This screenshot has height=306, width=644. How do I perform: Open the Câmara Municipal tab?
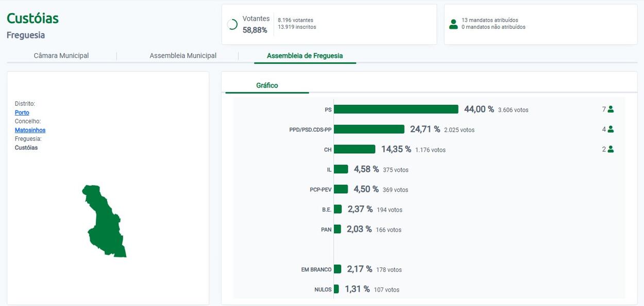pyautogui.click(x=61, y=56)
